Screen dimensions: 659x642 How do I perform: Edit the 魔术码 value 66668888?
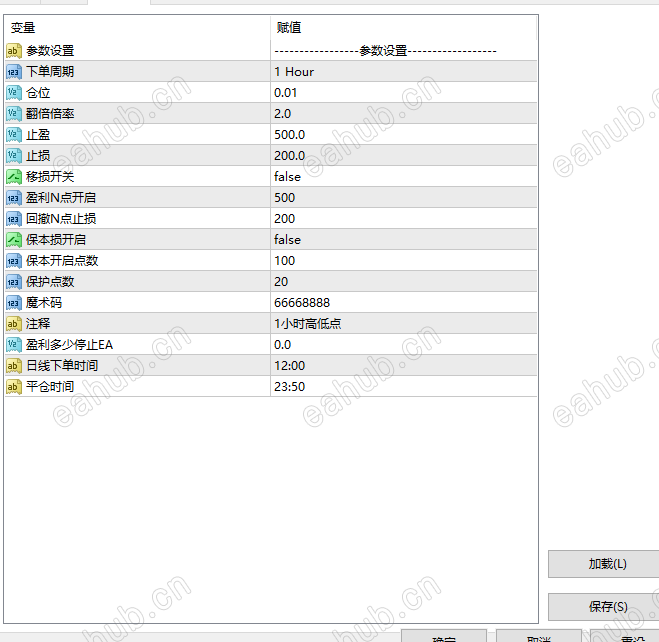[403, 303]
